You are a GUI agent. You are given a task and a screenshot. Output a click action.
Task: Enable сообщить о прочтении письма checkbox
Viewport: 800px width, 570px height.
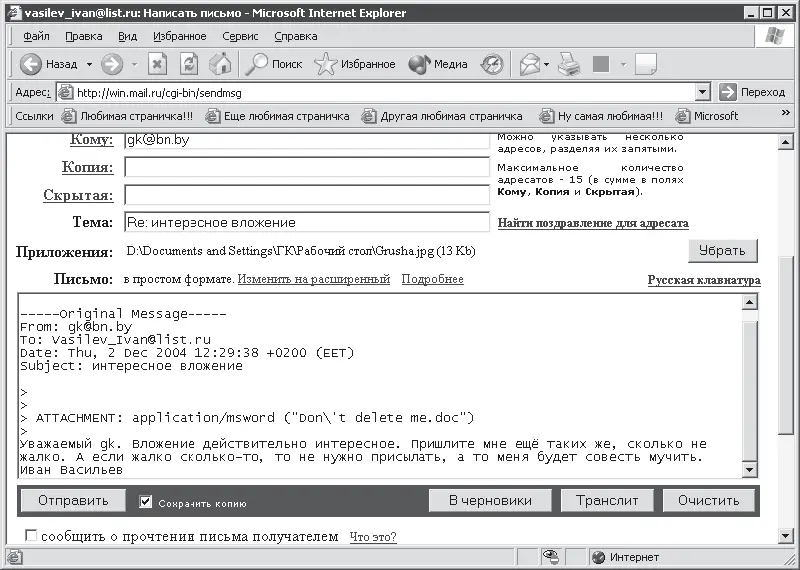[31, 535]
